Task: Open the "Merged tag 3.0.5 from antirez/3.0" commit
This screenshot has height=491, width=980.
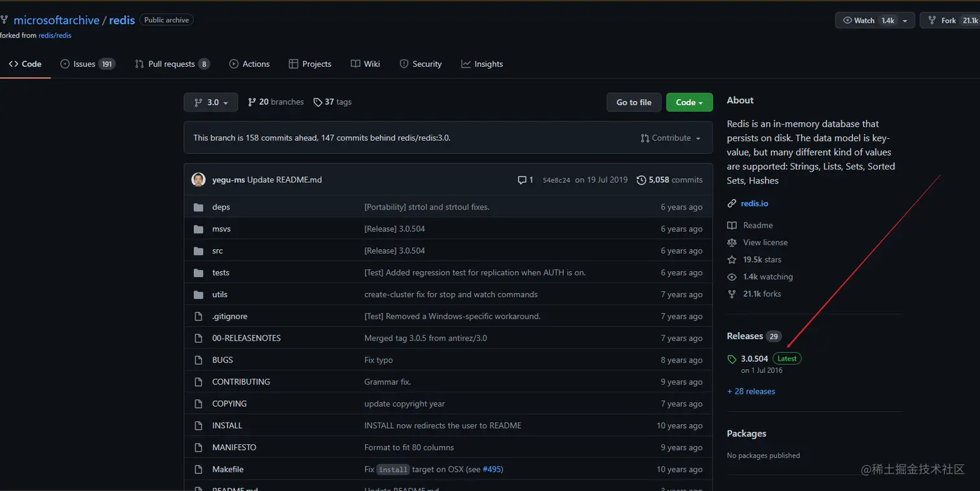Action: coord(426,338)
